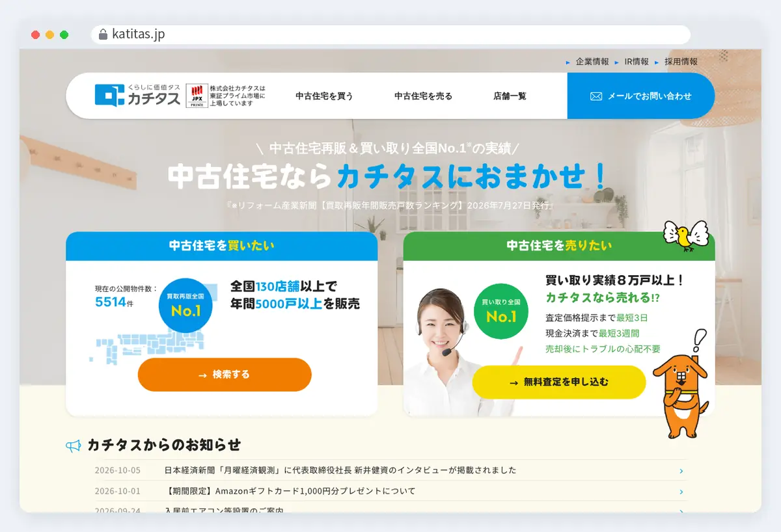Open the 採用情報 link

pyautogui.click(x=681, y=62)
